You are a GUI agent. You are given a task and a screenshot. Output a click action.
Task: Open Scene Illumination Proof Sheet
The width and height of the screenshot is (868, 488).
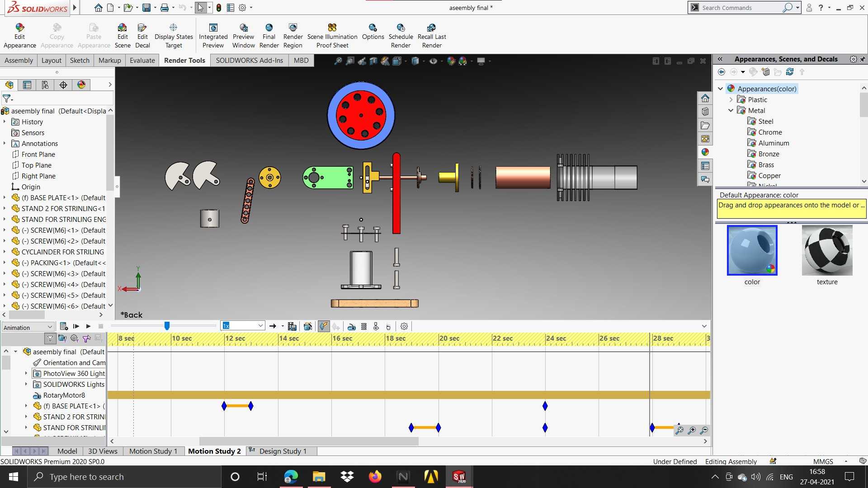point(332,36)
